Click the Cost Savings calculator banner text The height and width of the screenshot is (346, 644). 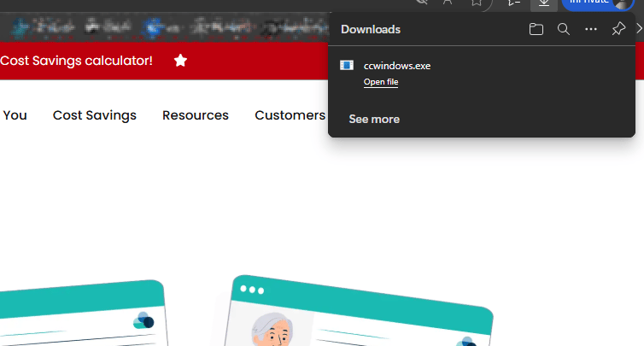pyautogui.click(x=76, y=61)
